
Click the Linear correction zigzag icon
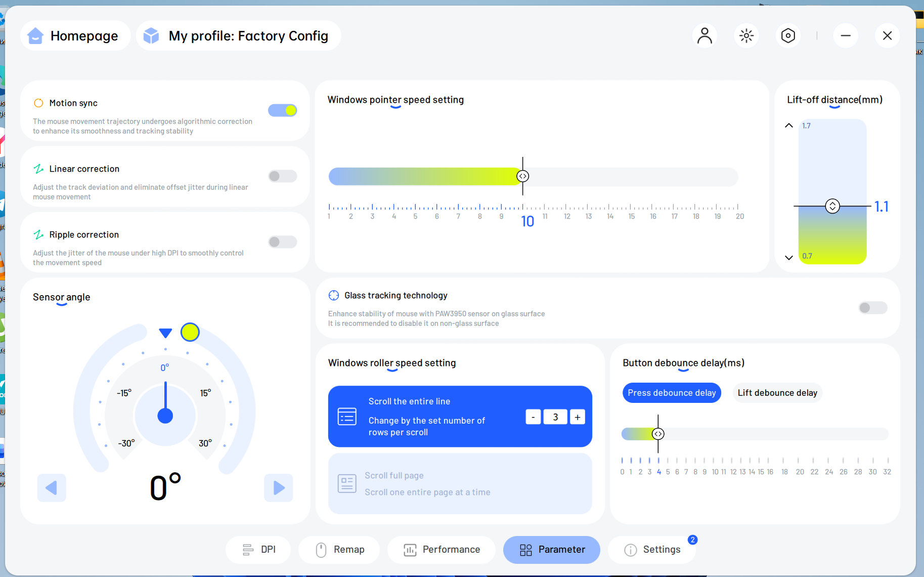(x=38, y=169)
